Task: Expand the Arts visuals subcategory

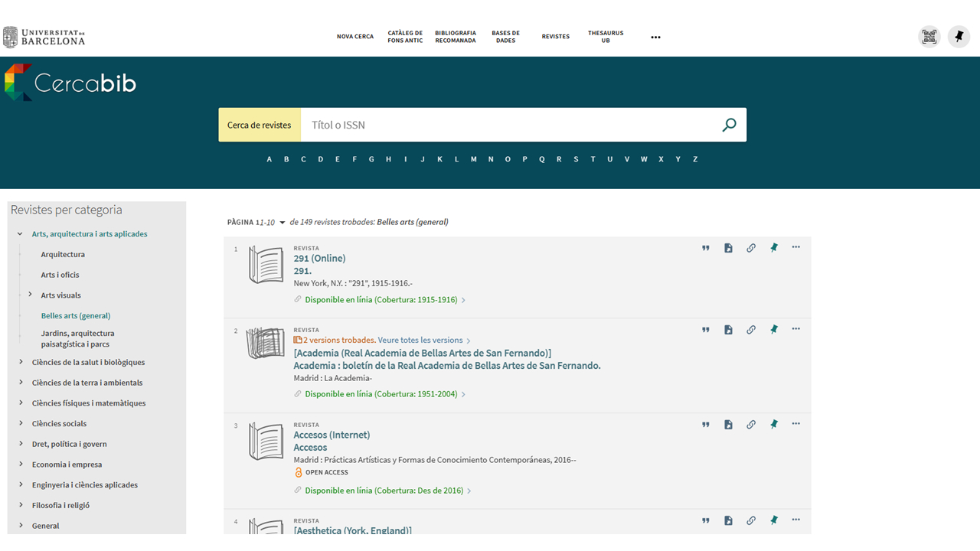Action: 30,295
